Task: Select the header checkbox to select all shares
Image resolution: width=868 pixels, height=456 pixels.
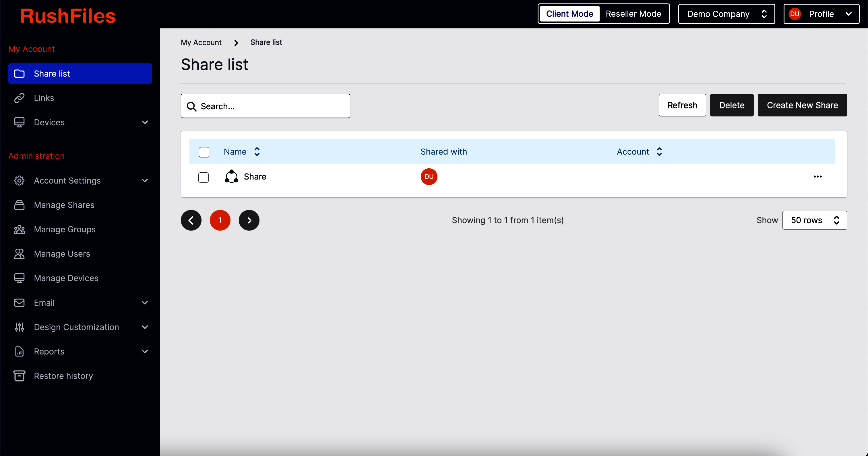Action: [x=204, y=152]
